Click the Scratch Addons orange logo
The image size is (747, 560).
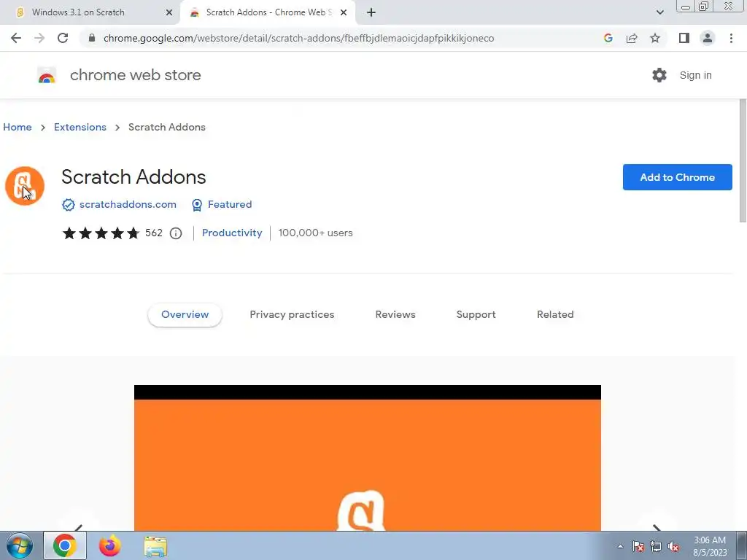[x=25, y=186]
